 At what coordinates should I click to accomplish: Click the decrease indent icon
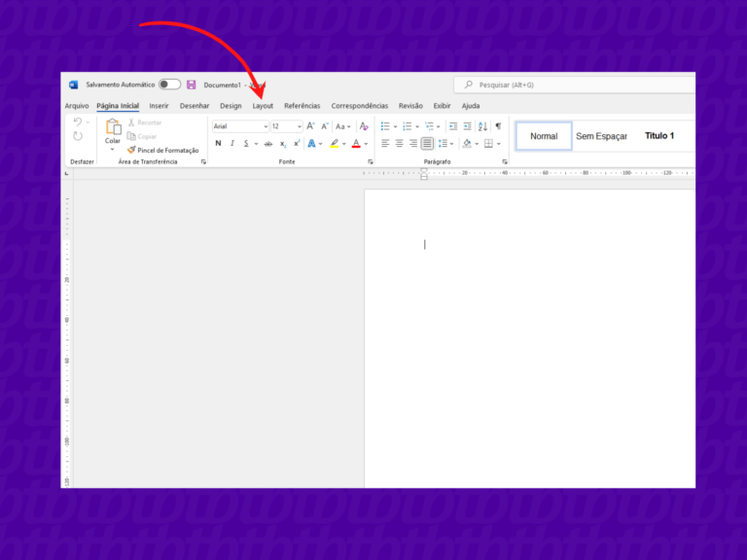pos(453,126)
